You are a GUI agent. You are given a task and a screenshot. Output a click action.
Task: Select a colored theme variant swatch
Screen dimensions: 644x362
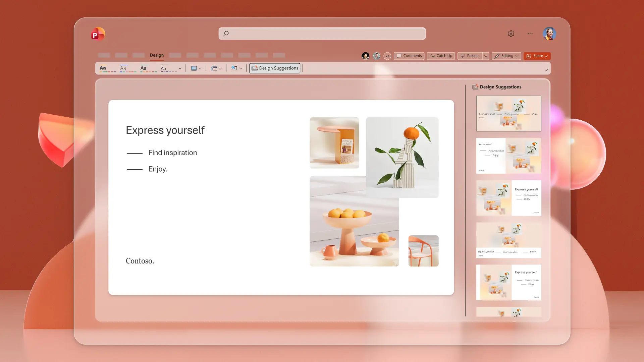tap(107, 72)
